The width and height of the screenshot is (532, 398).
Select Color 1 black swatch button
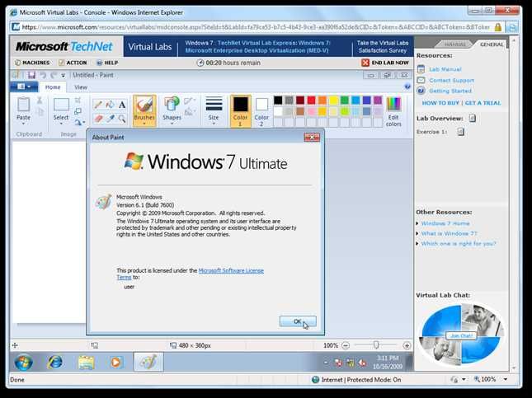pyautogui.click(x=241, y=111)
